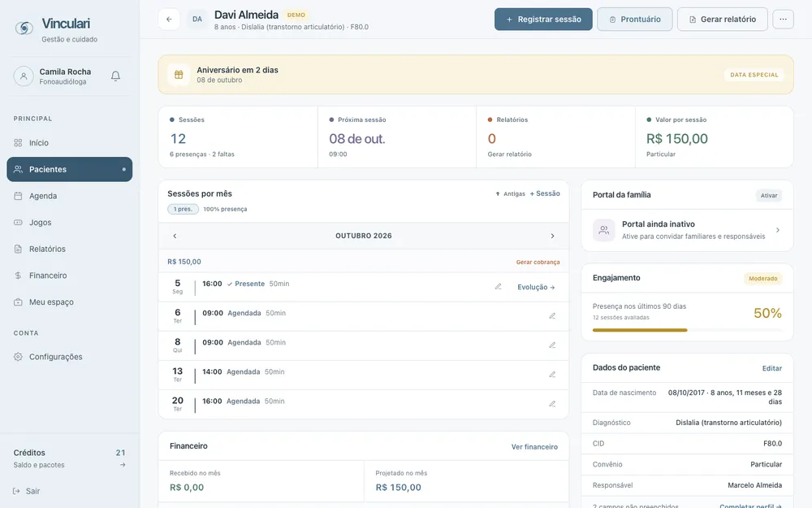Click the CID value F80.0

click(772, 444)
